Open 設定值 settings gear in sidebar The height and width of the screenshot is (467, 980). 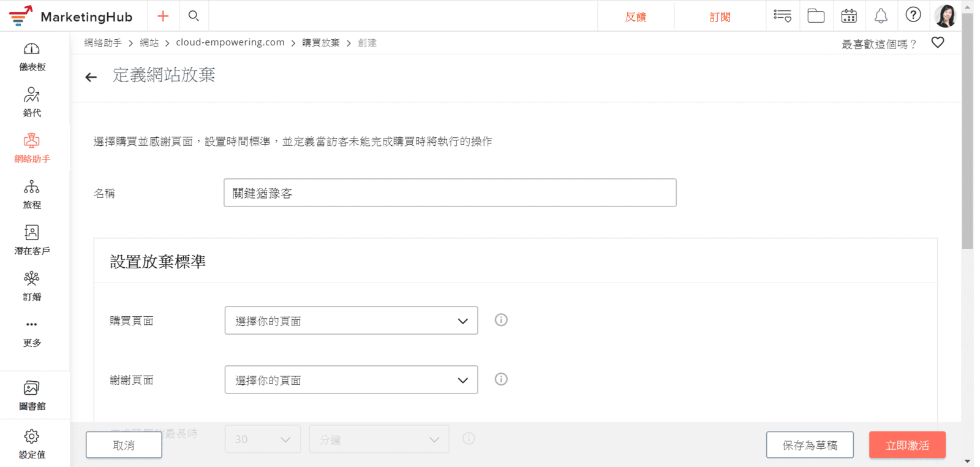tap(32, 444)
